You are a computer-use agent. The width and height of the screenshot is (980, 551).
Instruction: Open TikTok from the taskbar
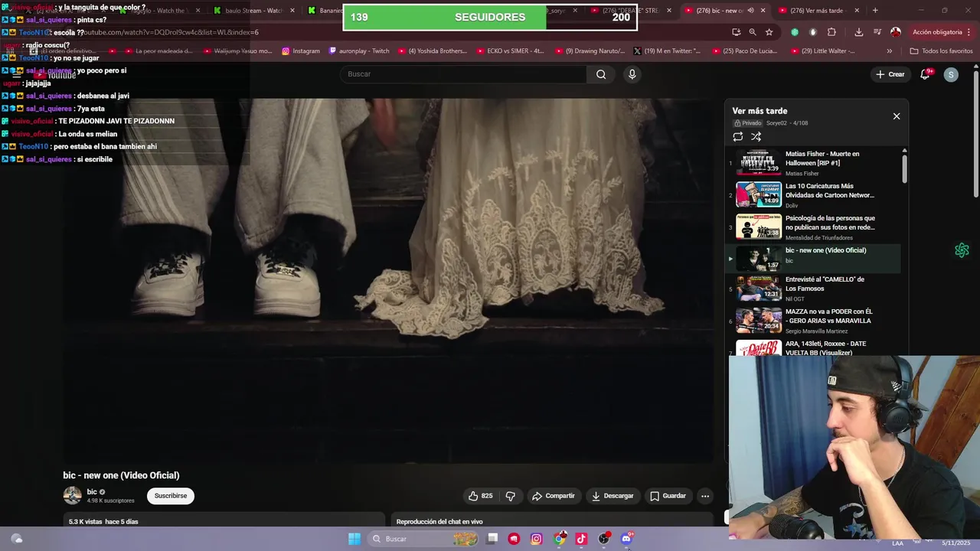pos(581,539)
